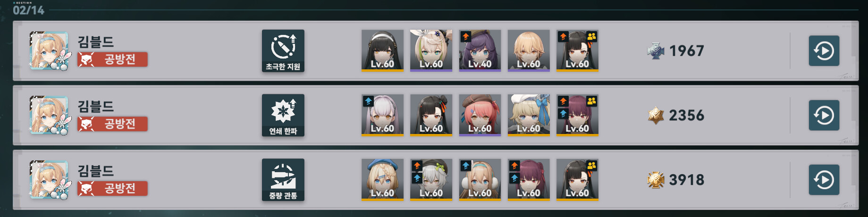868x217 pixels.
Task: Click the 공방전 tag in the first row
Action: pyautogui.click(x=112, y=59)
